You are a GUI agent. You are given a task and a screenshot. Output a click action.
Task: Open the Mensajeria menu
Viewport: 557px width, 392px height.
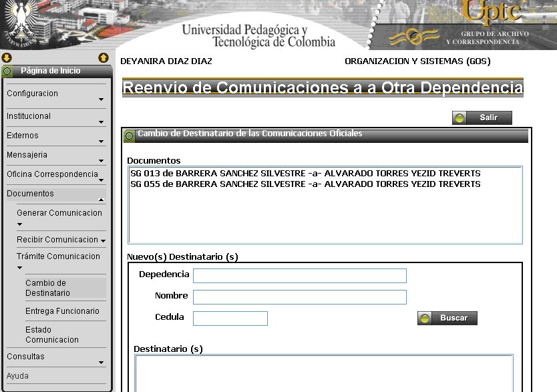click(x=27, y=155)
